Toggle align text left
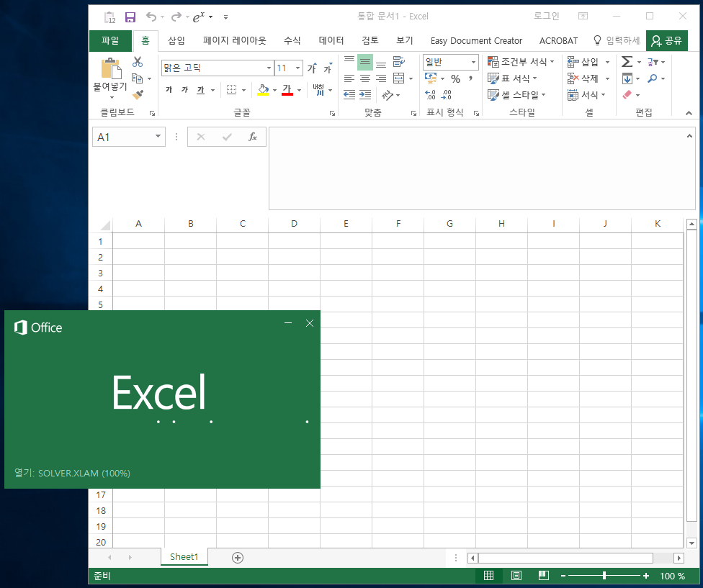 (349, 79)
